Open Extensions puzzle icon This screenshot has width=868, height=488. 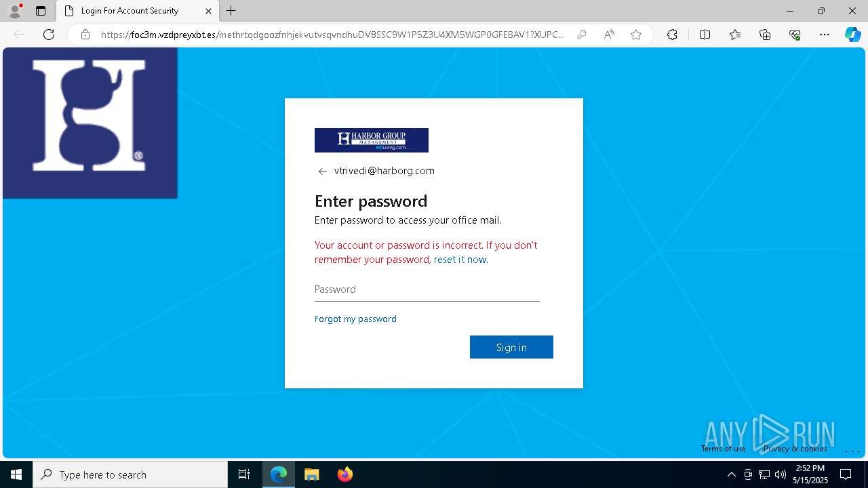click(x=672, y=35)
